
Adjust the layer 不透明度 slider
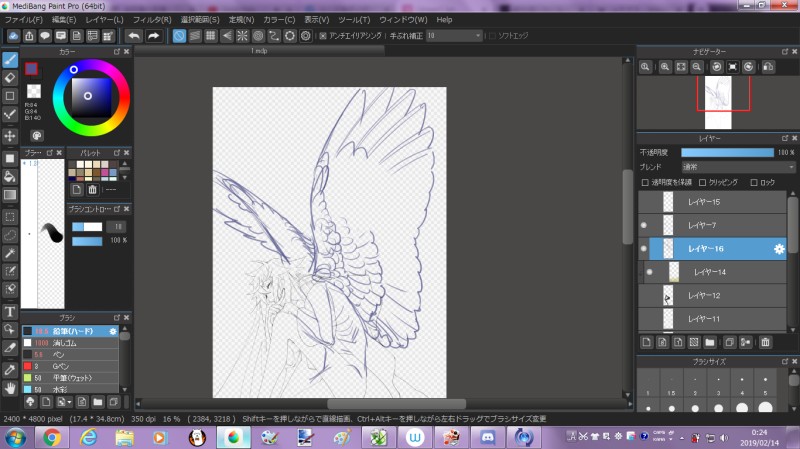pyautogui.click(x=727, y=152)
